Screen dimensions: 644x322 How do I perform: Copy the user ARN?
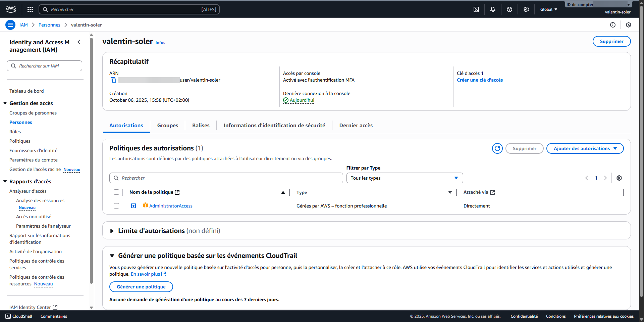[x=113, y=80]
